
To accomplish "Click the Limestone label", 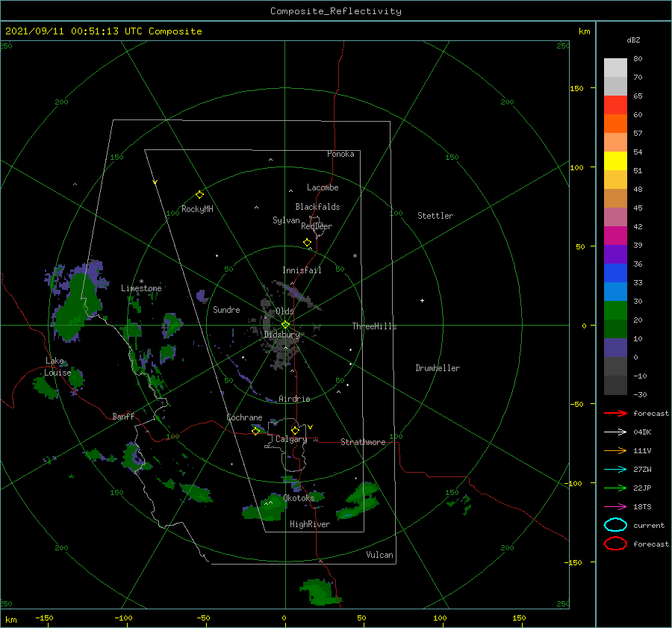I will coord(141,288).
